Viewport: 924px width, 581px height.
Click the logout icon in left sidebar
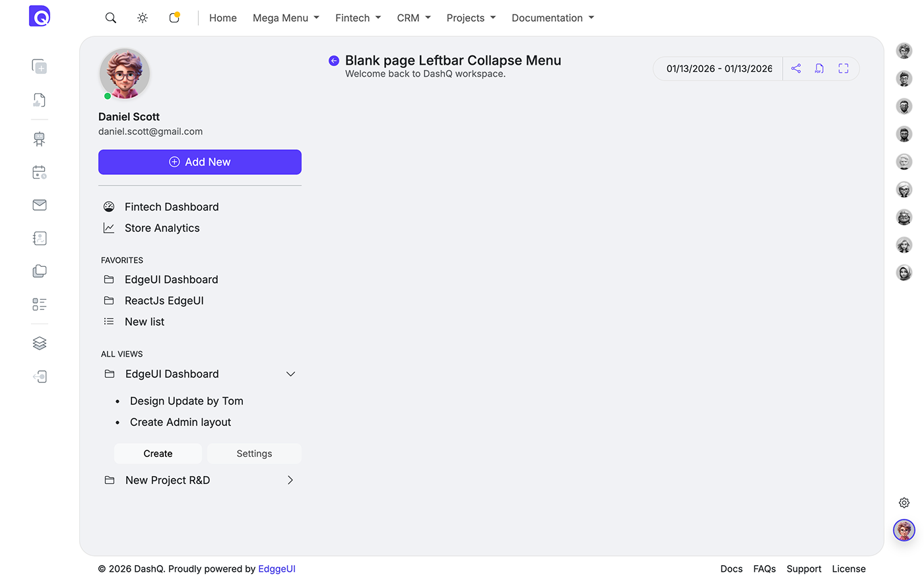(x=40, y=377)
